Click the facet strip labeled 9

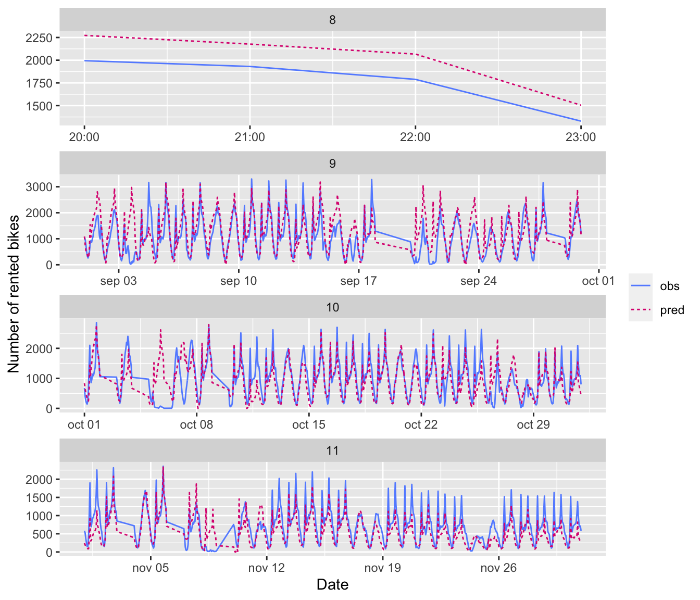coord(332,164)
